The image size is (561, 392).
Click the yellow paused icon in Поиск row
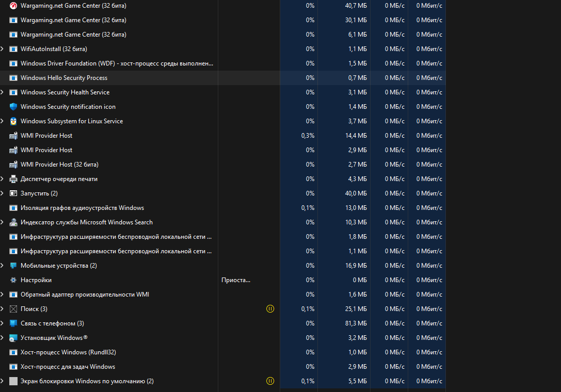pyautogui.click(x=270, y=309)
